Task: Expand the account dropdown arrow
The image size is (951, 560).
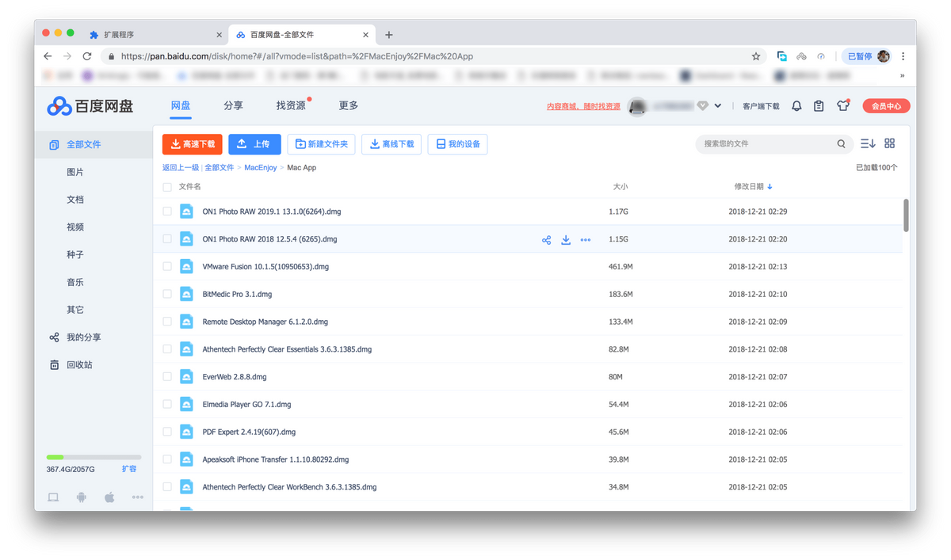Action: (x=718, y=106)
